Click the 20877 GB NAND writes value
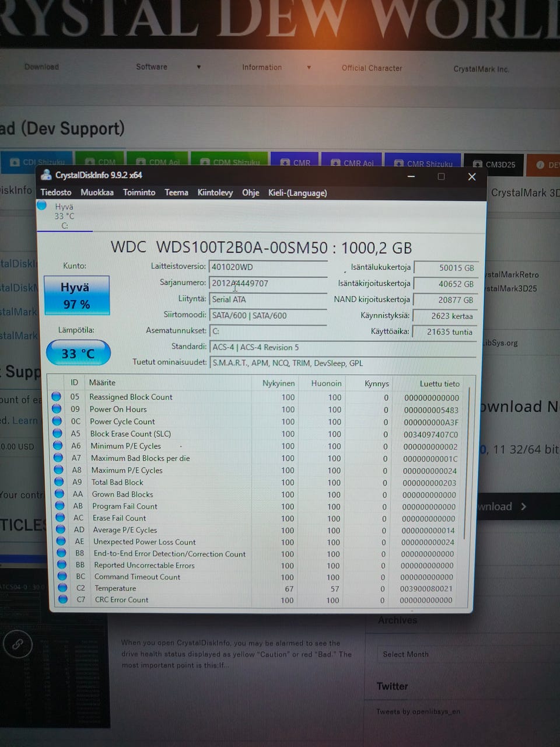Viewport: 560px width, 747px height. [x=446, y=300]
